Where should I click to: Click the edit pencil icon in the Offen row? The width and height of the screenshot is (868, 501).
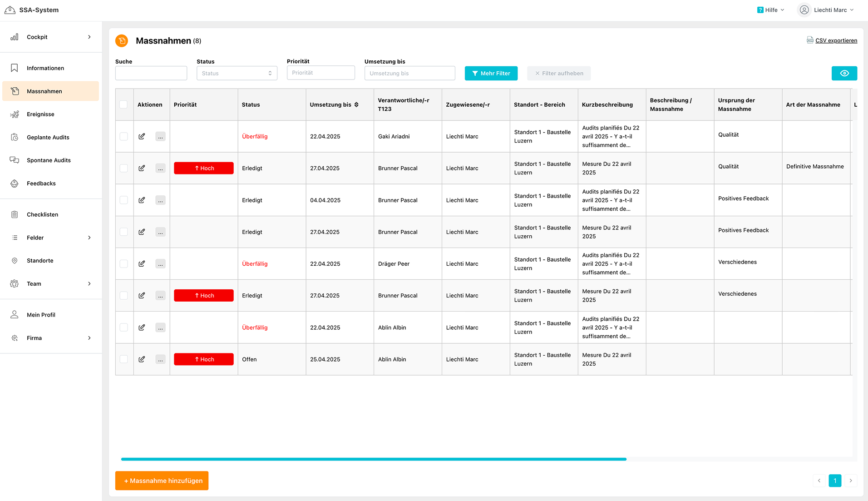[142, 359]
